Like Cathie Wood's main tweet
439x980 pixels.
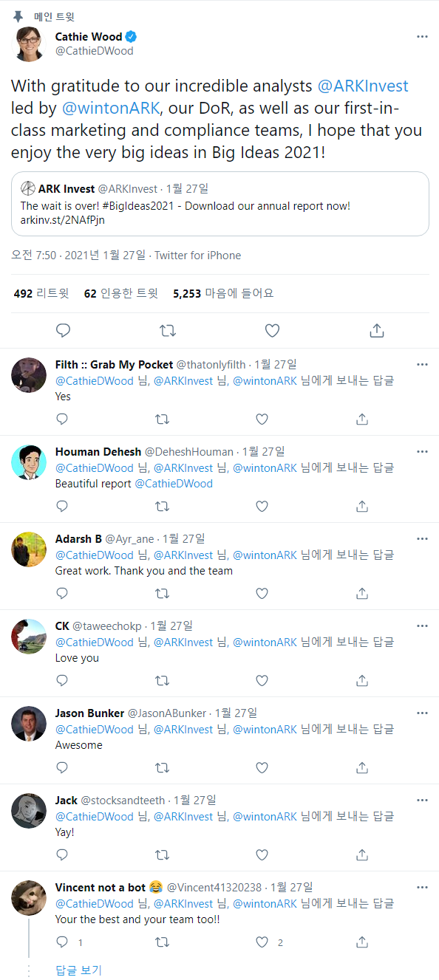click(272, 330)
